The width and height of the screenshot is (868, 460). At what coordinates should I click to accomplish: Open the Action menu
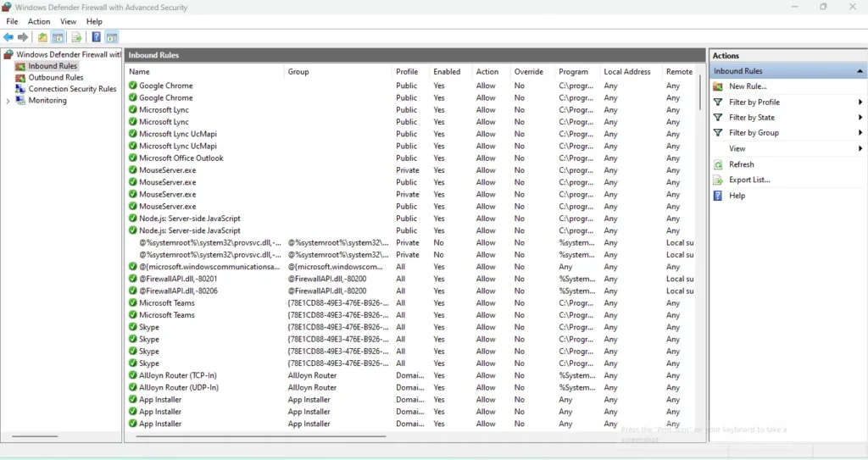pyautogui.click(x=39, y=21)
